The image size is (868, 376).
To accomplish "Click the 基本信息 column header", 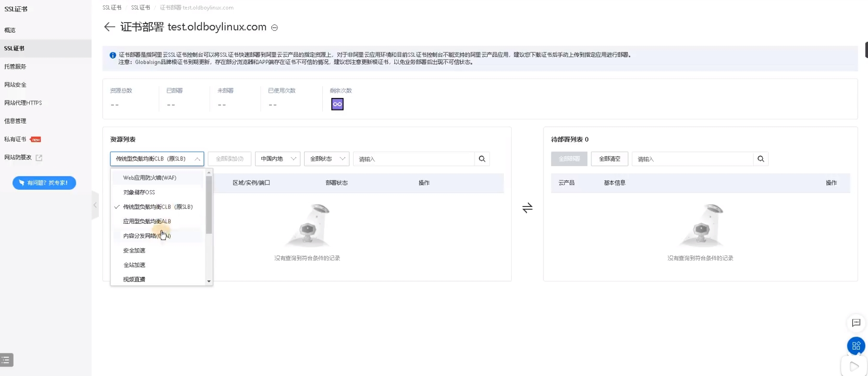I will pos(614,183).
